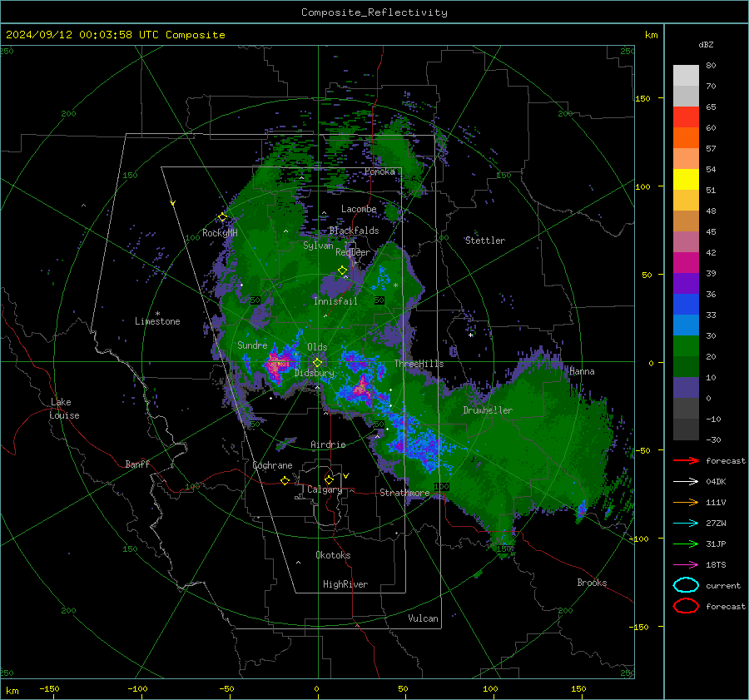This screenshot has width=749, height=700.
Task: Click the Cochrane city label
Action: pyautogui.click(x=272, y=465)
